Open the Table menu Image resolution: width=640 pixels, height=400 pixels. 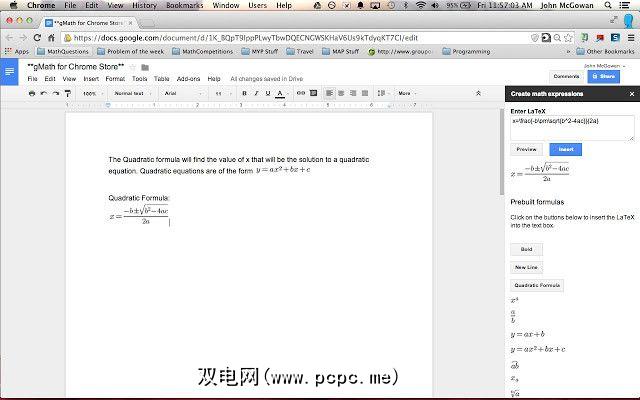(162, 79)
